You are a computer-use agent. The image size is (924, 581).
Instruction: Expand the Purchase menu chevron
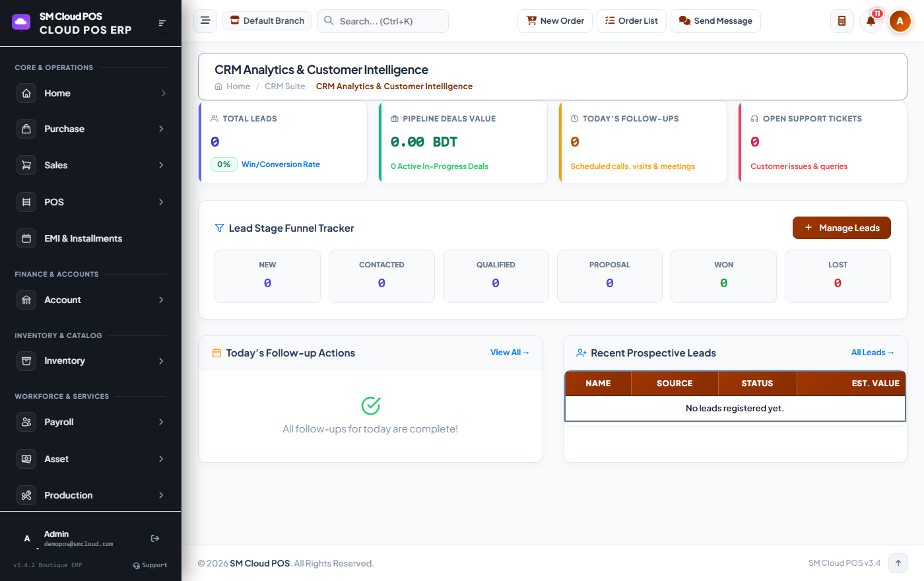161,129
